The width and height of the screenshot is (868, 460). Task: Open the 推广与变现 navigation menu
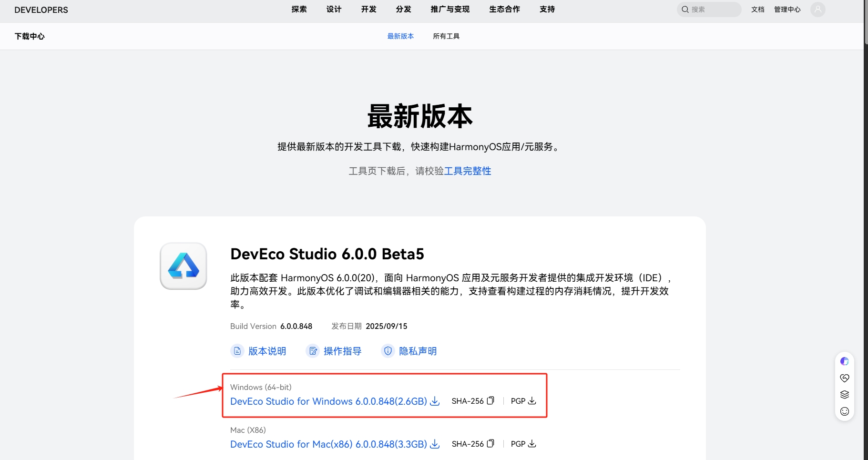pos(449,10)
